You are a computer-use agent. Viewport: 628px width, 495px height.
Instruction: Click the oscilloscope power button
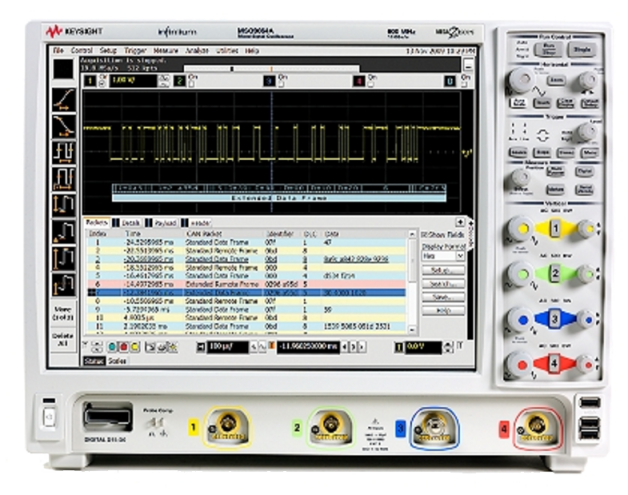49,417
